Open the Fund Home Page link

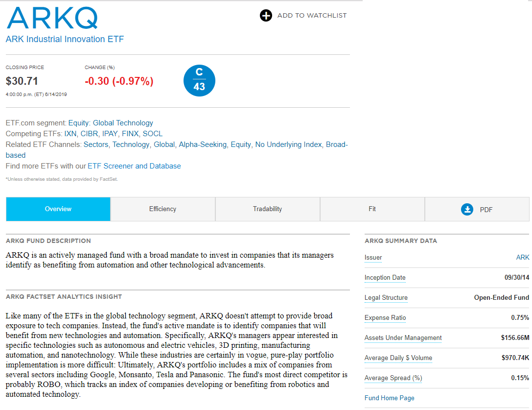(x=389, y=398)
